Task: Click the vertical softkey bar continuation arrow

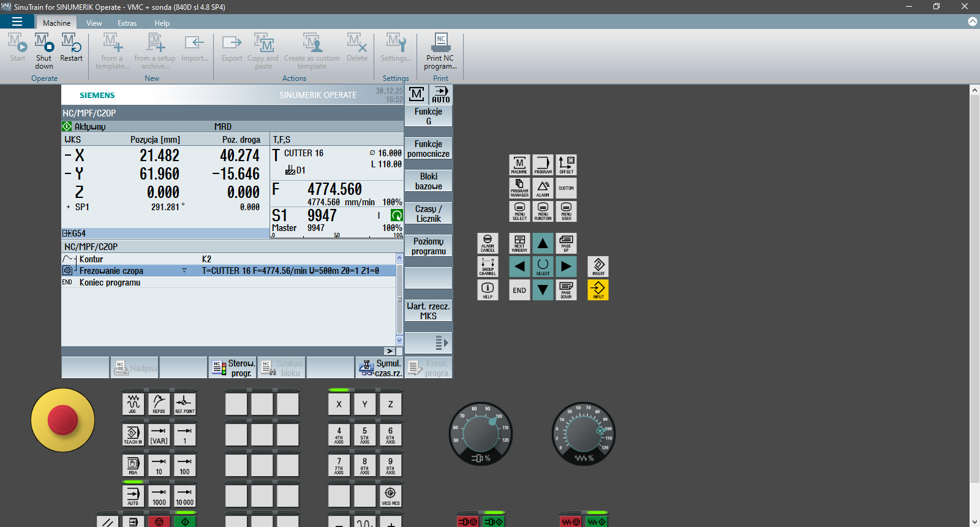Action: [429, 343]
